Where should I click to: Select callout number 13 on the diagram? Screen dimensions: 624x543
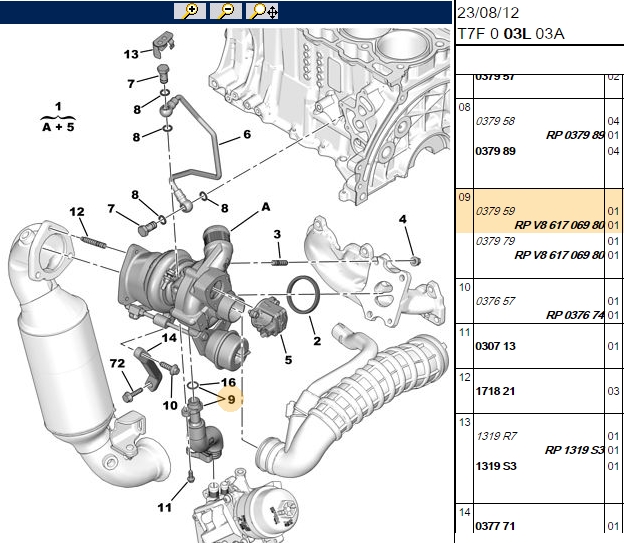click(x=131, y=54)
